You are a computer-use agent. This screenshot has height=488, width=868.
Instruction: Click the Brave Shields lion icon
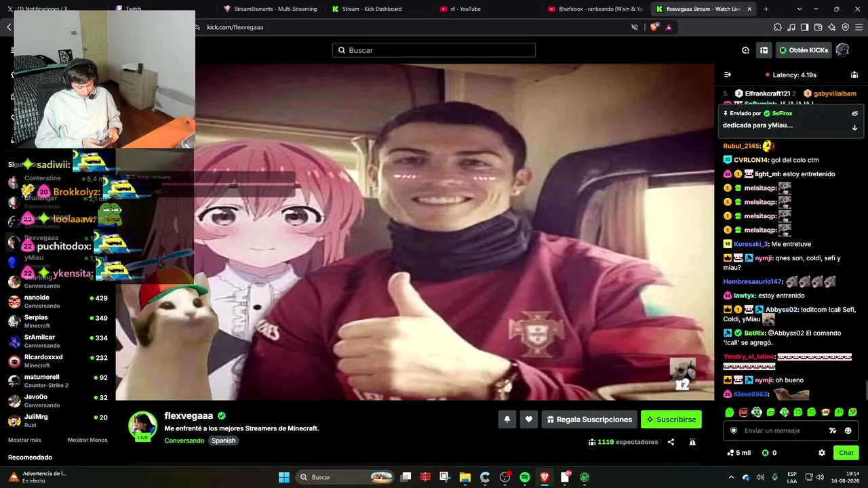pyautogui.click(x=654, y=27)
